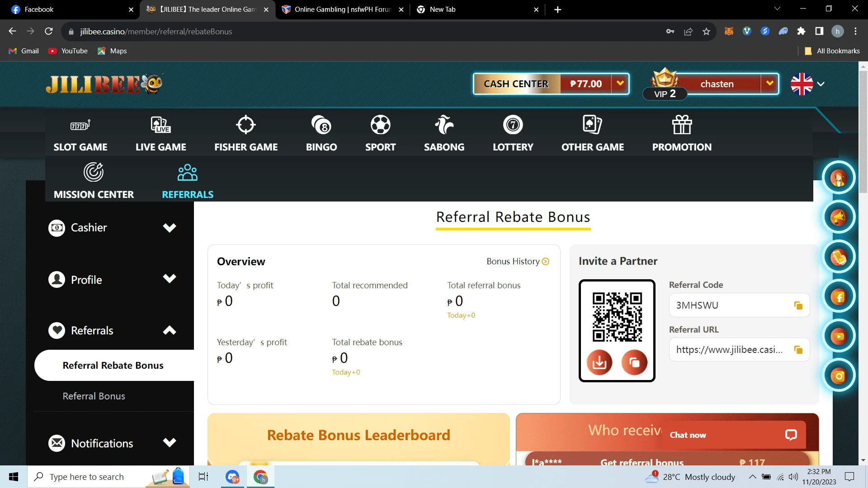
Task: Open the Other Game category
Action: click(593, 134)
